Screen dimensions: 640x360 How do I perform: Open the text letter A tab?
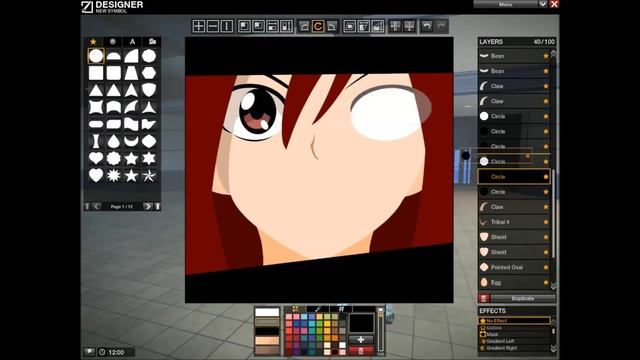click(x=132, y=42)
